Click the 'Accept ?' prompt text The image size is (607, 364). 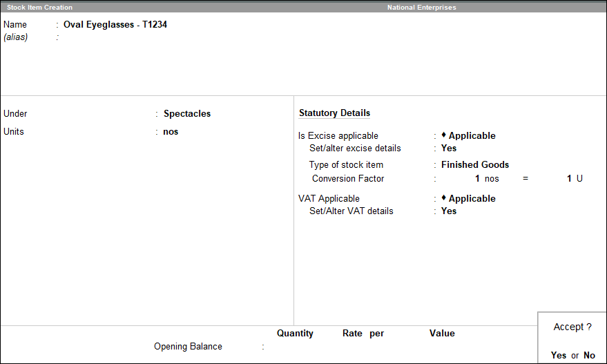[x=572, y=327]
